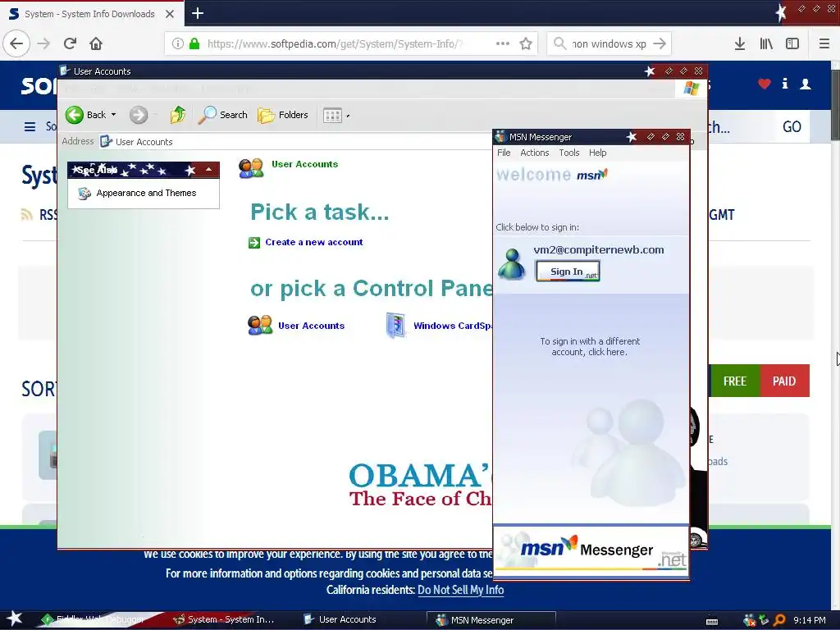Click the 9:14 PM clock
The width and height of the screenshot is (840, 630).
coord(810,620)
